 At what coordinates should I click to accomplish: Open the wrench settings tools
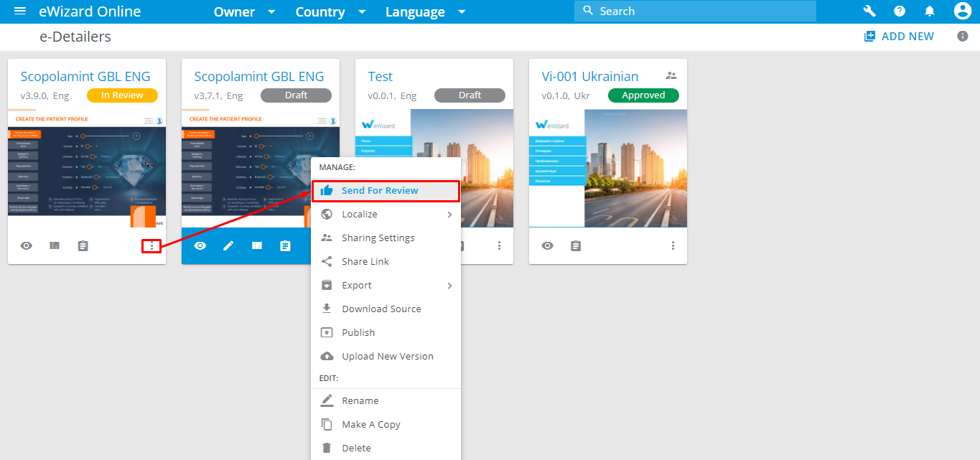pos(869,11)
